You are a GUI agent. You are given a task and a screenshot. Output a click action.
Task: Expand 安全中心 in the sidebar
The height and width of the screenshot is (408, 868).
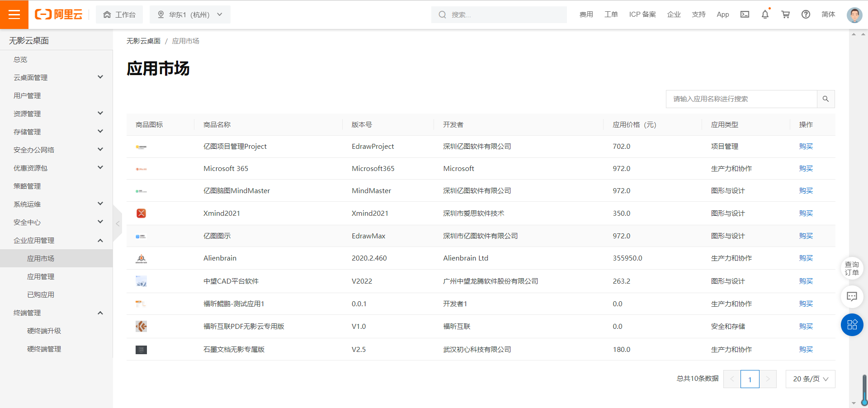tap(56, 222)
